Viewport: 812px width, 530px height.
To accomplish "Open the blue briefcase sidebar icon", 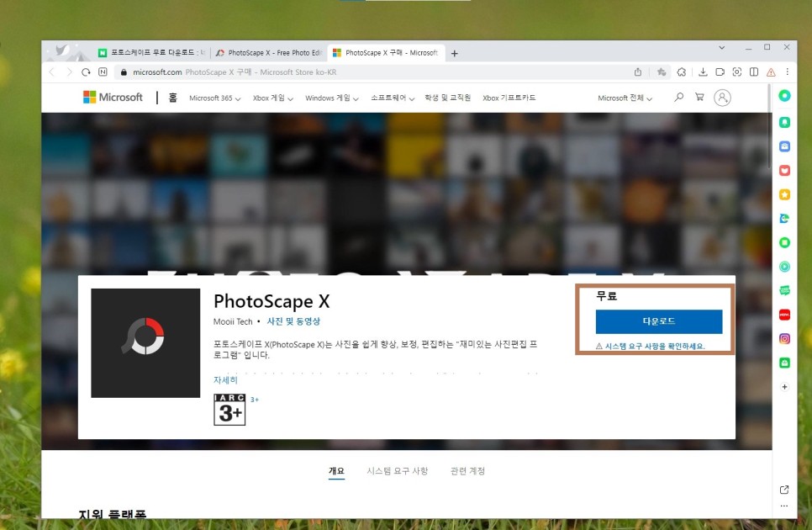I will pyautogui.click(x=784, y=146).
